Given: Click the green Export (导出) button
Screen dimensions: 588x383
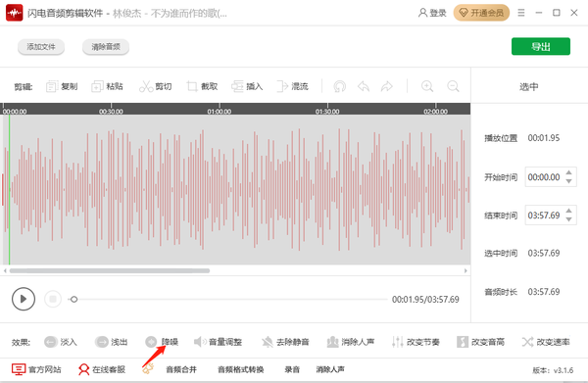Looking at the screenshot, I should [x=541, y=46].
